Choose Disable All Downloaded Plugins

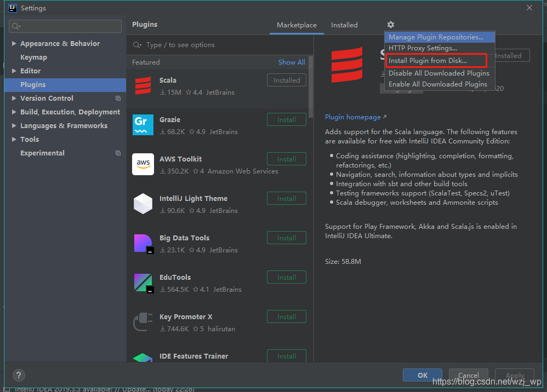[x=440, y=73]
